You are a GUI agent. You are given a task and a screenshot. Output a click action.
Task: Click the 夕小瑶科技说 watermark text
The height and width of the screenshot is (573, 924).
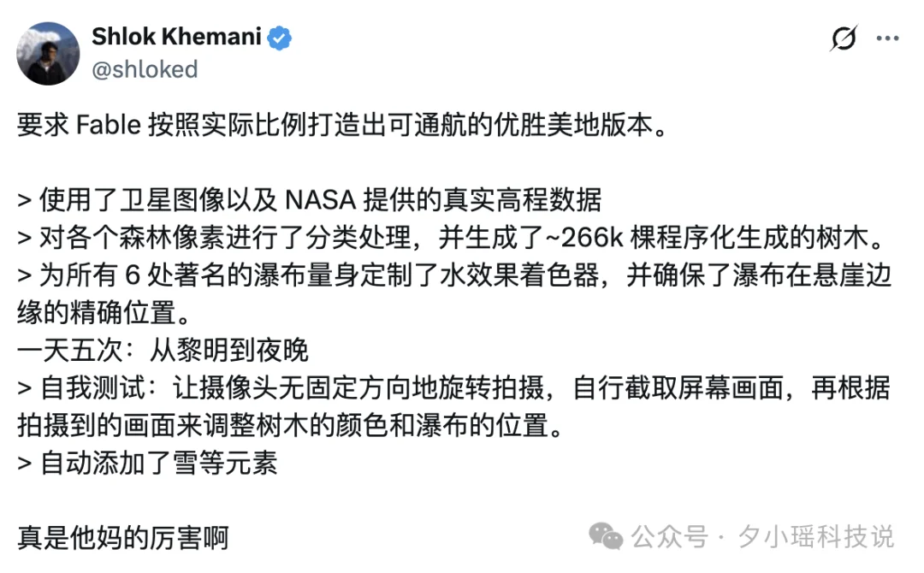point(816,536)
